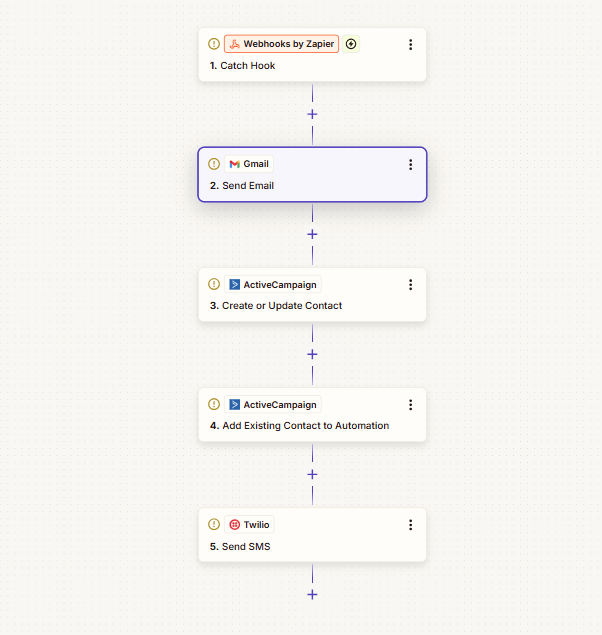Open three-dot menu for Send SMS step
This screenshot has height=635, width=602.
click(410, 525)
